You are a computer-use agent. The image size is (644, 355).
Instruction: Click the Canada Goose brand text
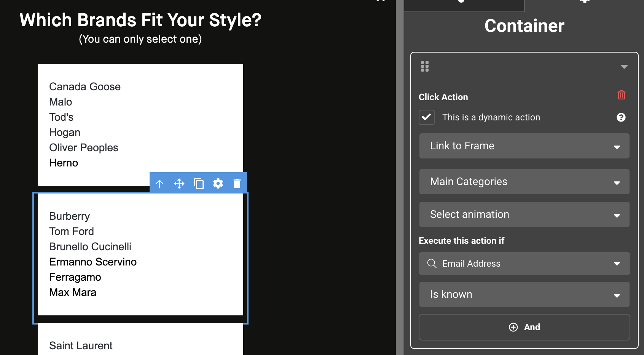(x=85, y=87)
